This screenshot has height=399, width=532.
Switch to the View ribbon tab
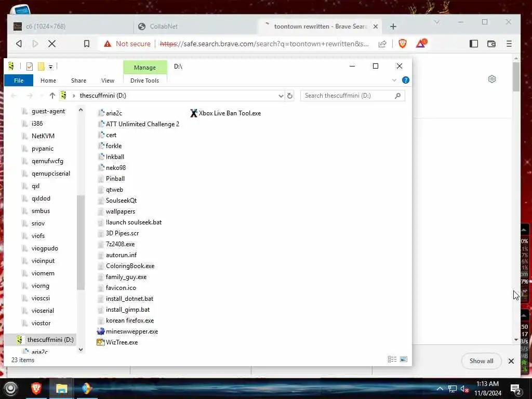click(x=108, y=81)
